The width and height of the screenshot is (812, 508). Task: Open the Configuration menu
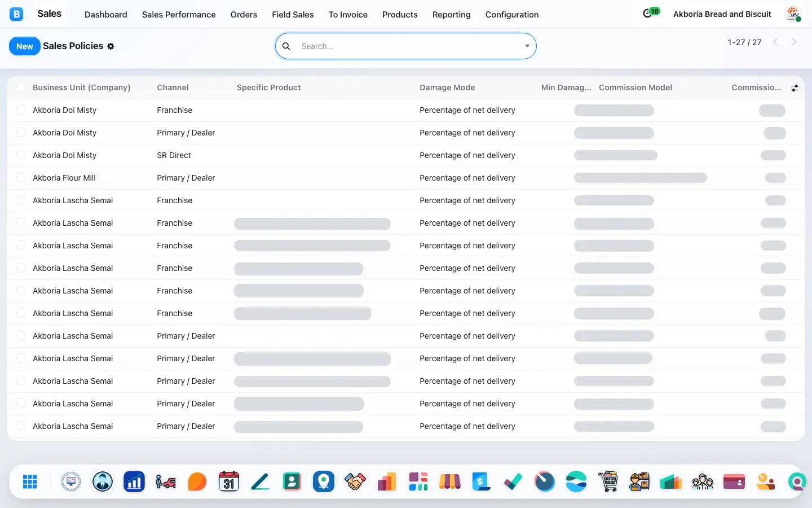pos(512,15)
